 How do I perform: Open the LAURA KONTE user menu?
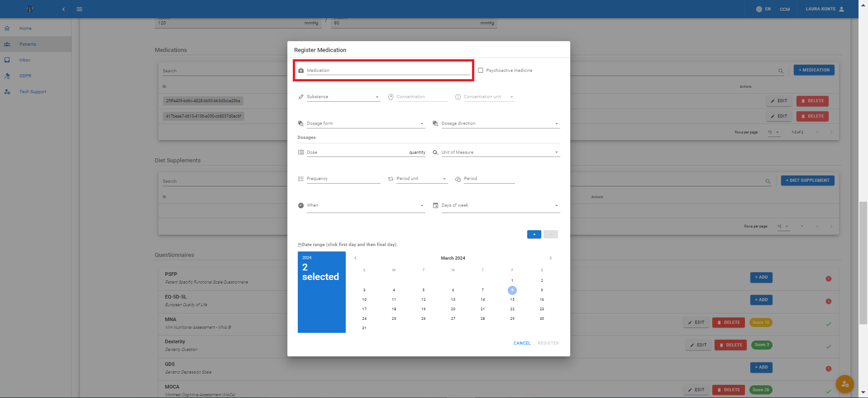[825, 9]
